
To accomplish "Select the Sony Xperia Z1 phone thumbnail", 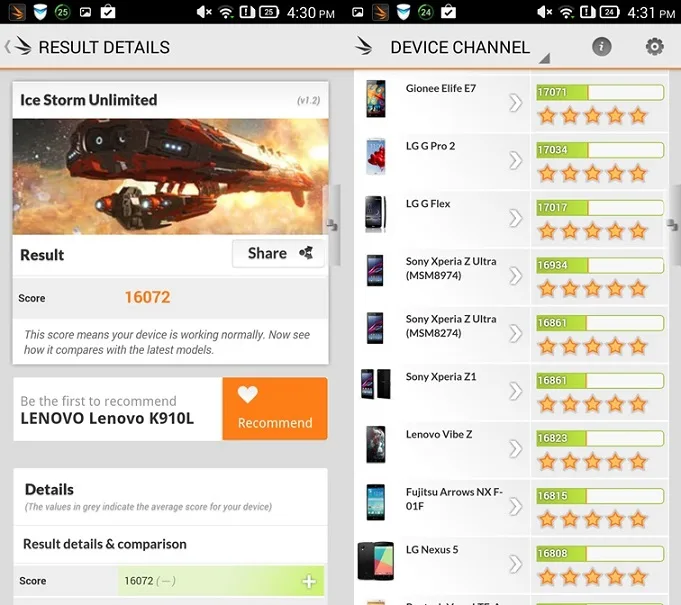I will pos(376,384).
